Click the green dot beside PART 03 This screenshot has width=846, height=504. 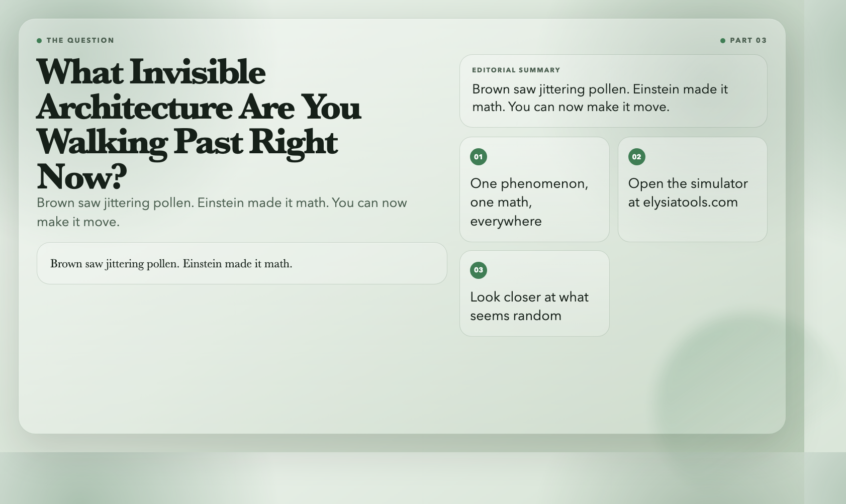pos(723,41)
